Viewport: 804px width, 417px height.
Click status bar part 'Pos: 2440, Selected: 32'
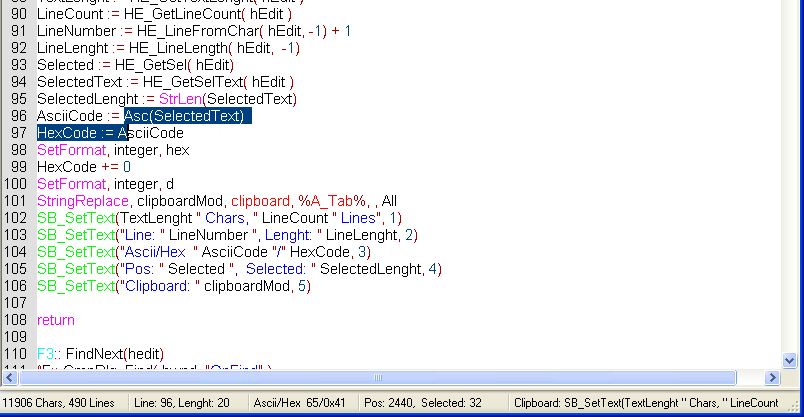[423, 403]
